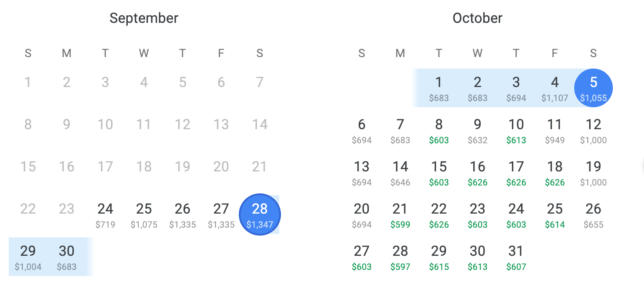Pick October 8 at $603

point(439,131)
